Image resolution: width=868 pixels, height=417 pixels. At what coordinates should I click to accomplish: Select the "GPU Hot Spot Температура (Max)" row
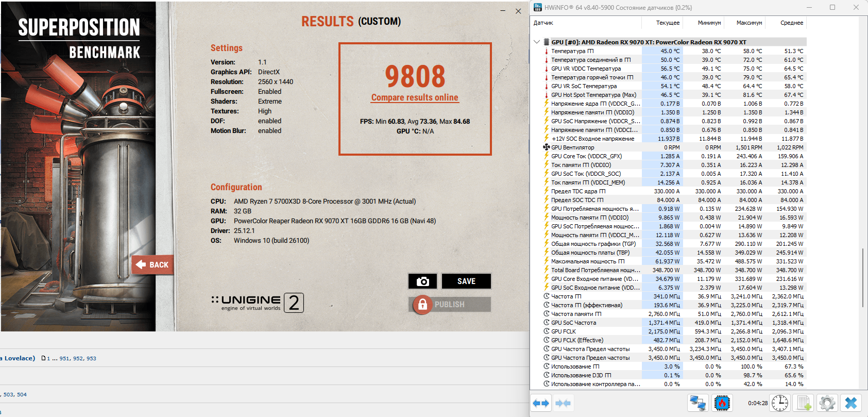tap(675, 95)
